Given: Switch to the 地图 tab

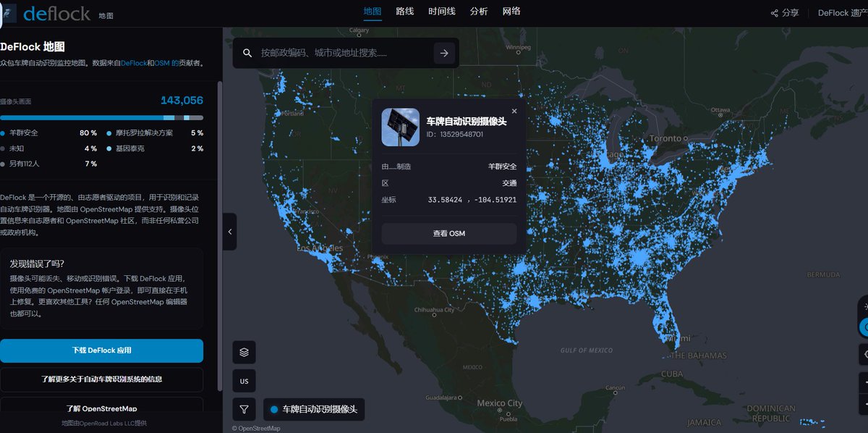Looking at the screenshot, I should (x=373, y=11).
